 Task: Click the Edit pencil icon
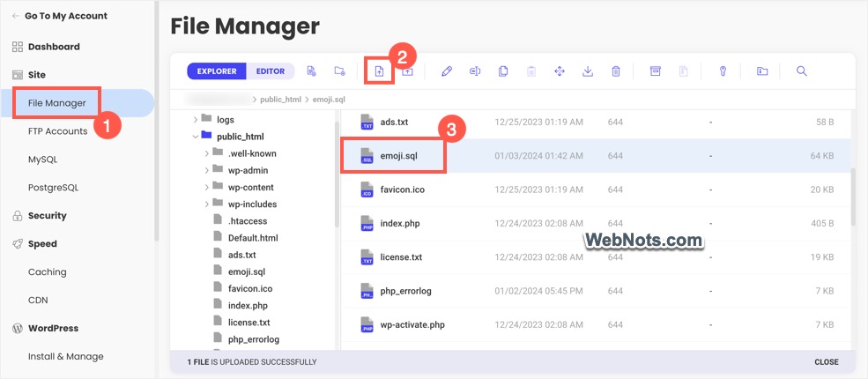point(447,71)
